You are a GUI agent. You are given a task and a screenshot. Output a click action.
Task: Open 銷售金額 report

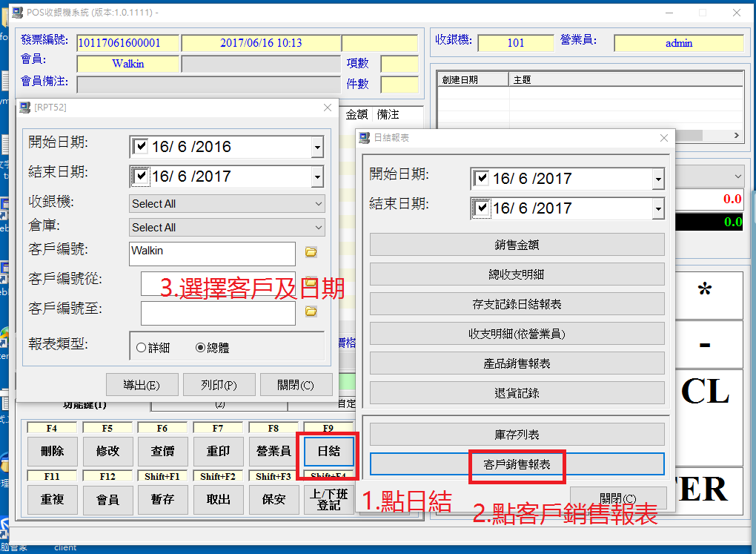coord(517,245)
